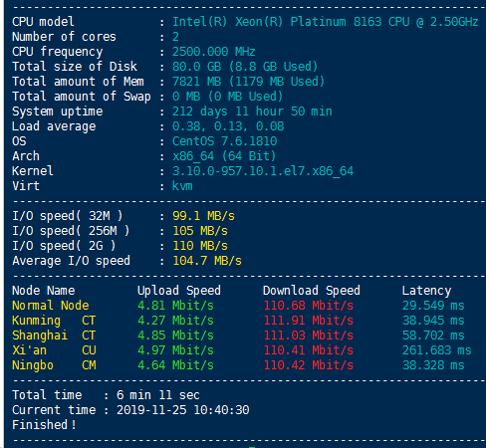Click the System uptime 212 days value
This screenshot has width=486, height=448.
pos(252,112)
